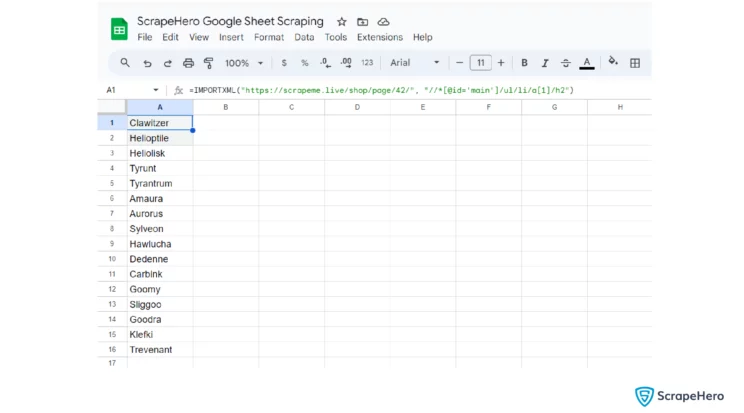The height and width of the screenshot is (413, 744).
Task: Format as currency with dollar icon
Action: (x=284, y=63)
